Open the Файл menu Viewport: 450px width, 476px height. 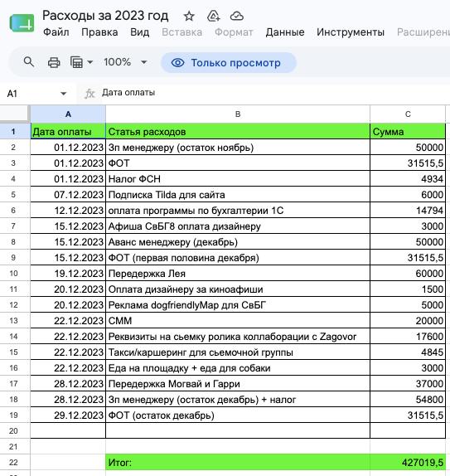pyautogui.click(x=56, y=32)
